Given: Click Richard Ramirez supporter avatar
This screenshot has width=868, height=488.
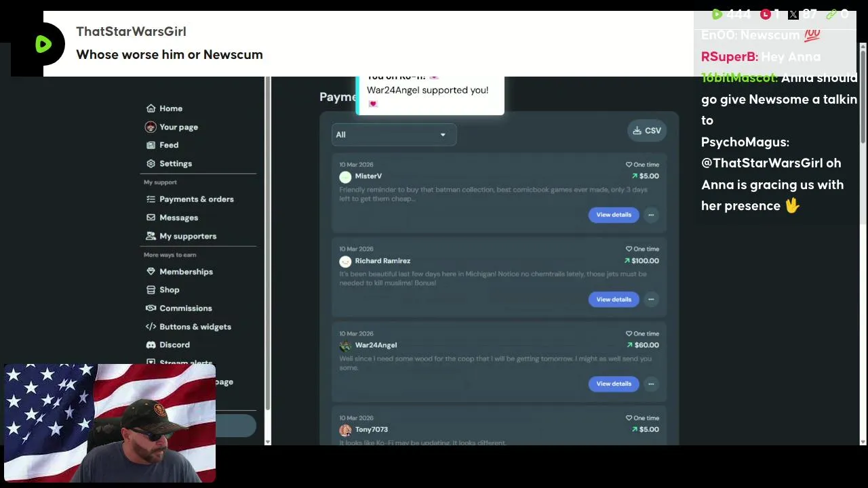Looking at the screenshot, I should tap(345, 262).
